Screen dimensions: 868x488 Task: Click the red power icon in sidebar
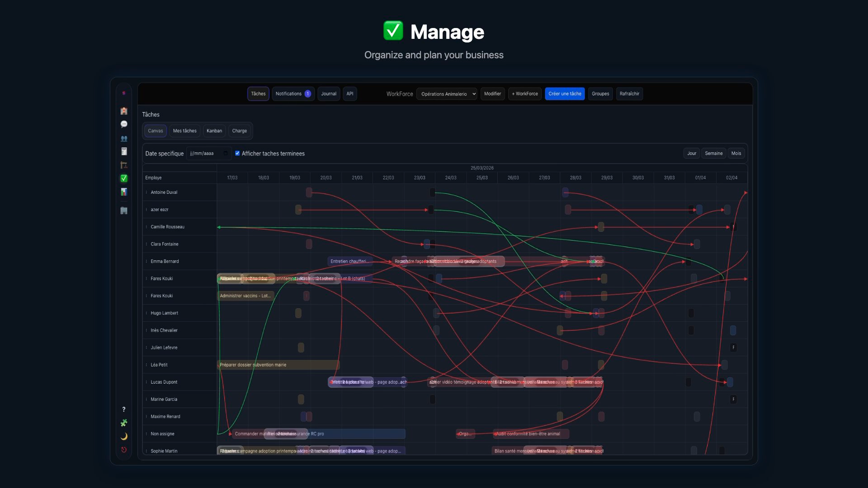(124, 450)
